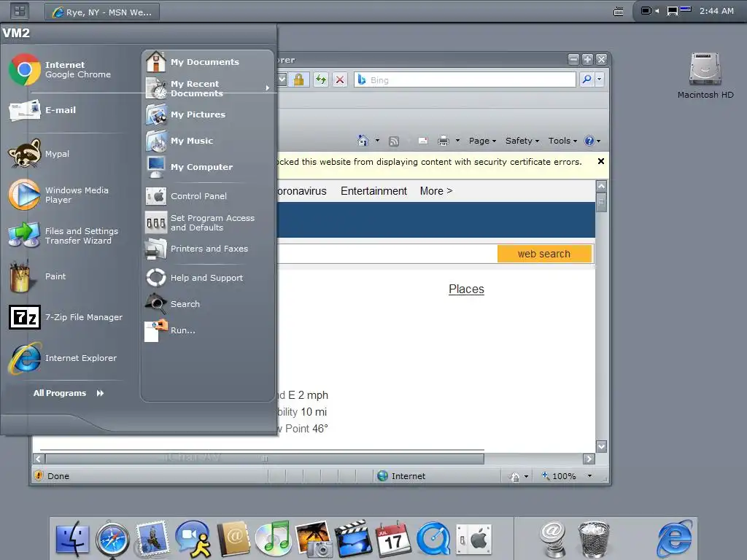747x560 pixels.
Task: Open the Home button dropdown arrow
Action: click(x=377, y=141)
